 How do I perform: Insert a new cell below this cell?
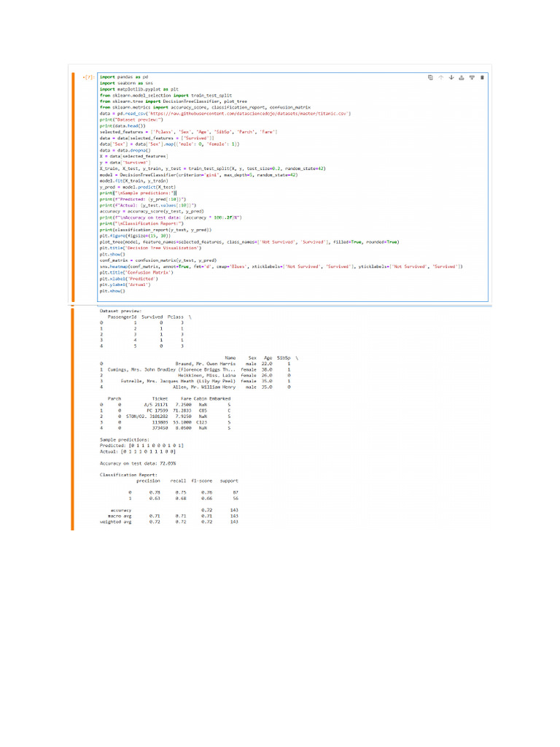click(x=472, y=77)
